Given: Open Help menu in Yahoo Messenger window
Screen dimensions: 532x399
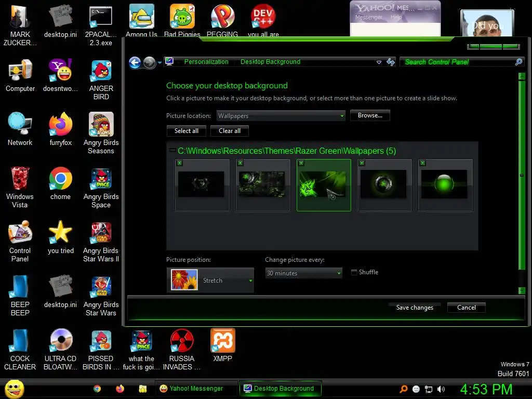Looking at the screenshot, I should 395,17.
